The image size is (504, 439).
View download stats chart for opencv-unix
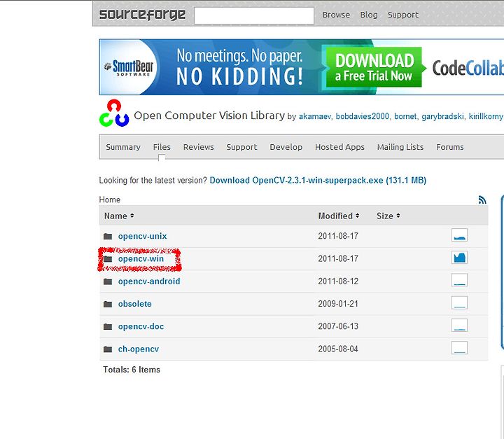(459, 235)
